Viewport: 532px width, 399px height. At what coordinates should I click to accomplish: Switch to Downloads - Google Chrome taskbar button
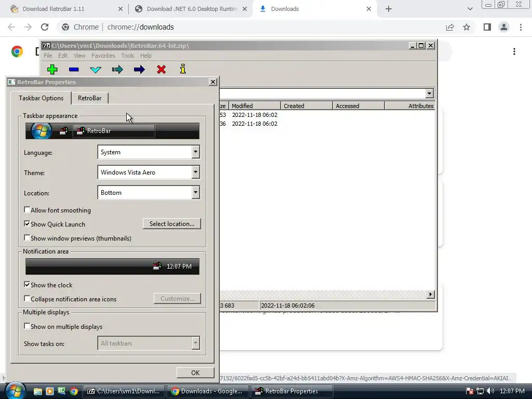(207, 391)
